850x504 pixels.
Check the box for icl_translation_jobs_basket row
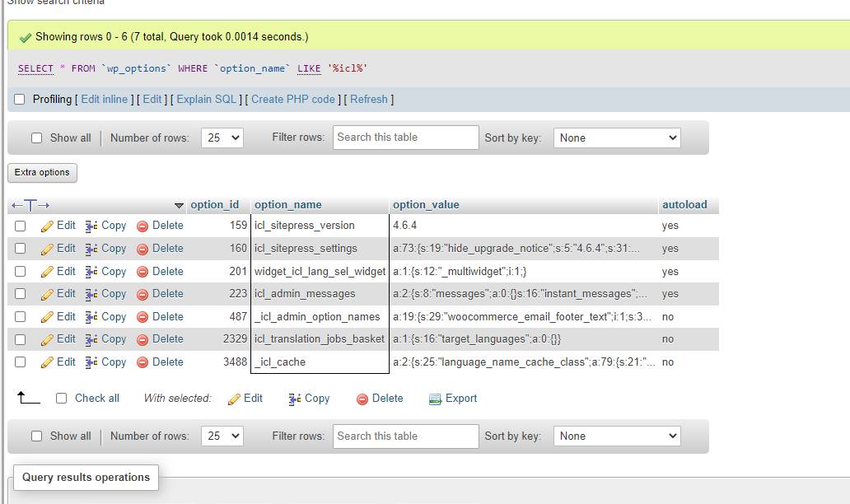pos(20,339)
